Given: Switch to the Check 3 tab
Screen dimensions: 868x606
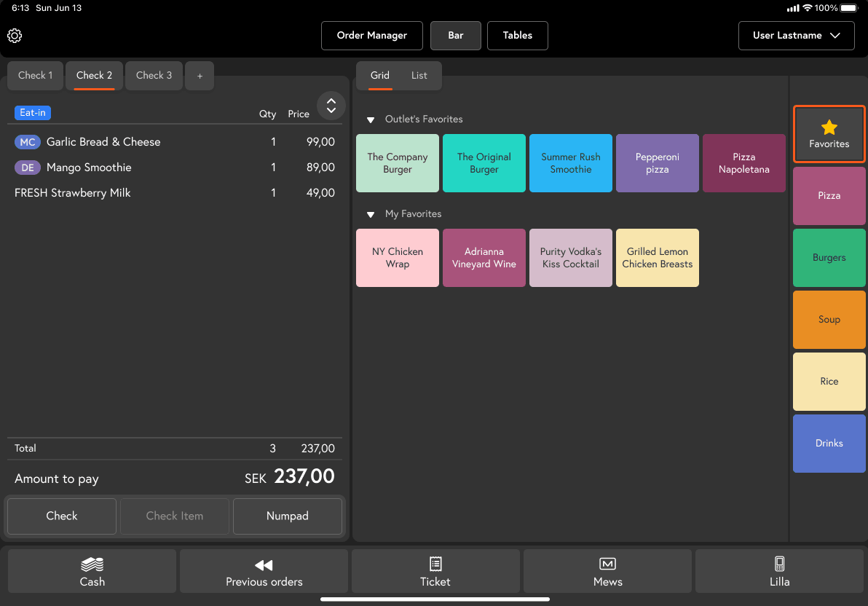Looking at the screenshot, I should pos(154,76).
